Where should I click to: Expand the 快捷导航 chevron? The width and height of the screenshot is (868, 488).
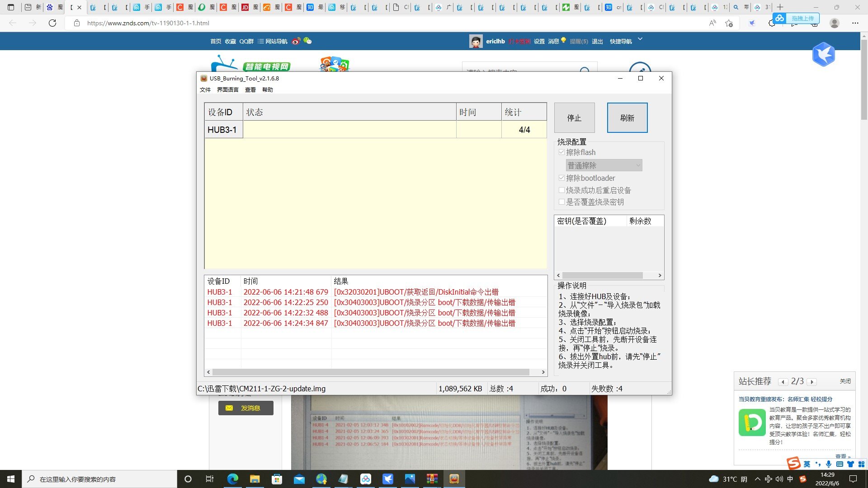(x=640, y=39)
